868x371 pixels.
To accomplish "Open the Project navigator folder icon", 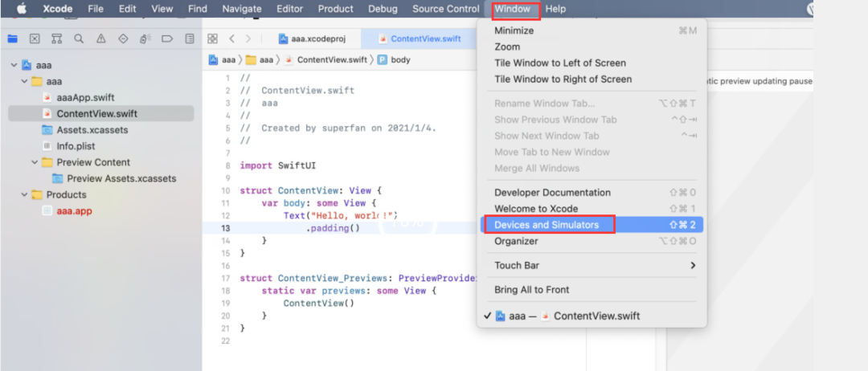I will click(12, 39).
